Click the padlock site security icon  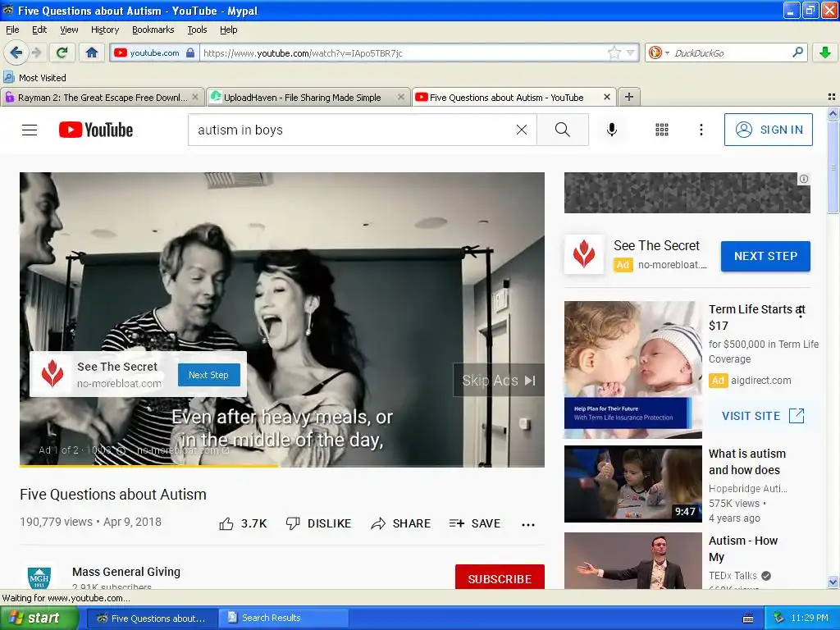tap(190, 53)
